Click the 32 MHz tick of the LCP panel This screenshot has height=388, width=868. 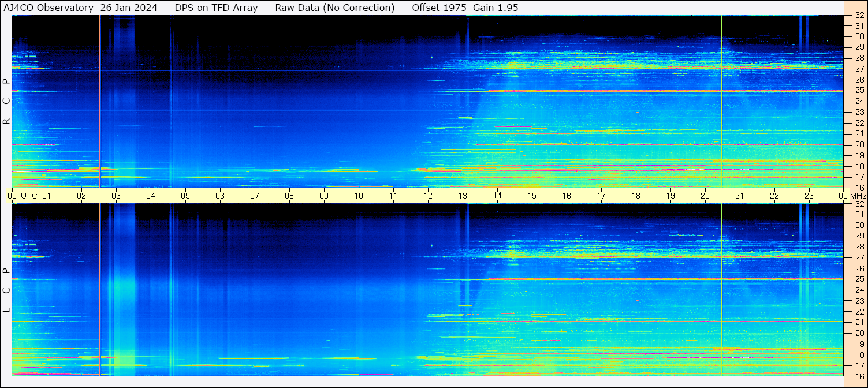[859, 204]
